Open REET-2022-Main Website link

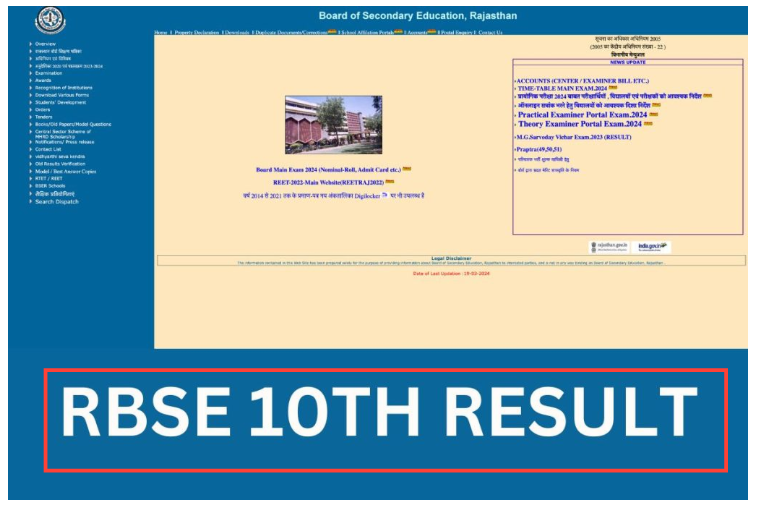point(328,183)
